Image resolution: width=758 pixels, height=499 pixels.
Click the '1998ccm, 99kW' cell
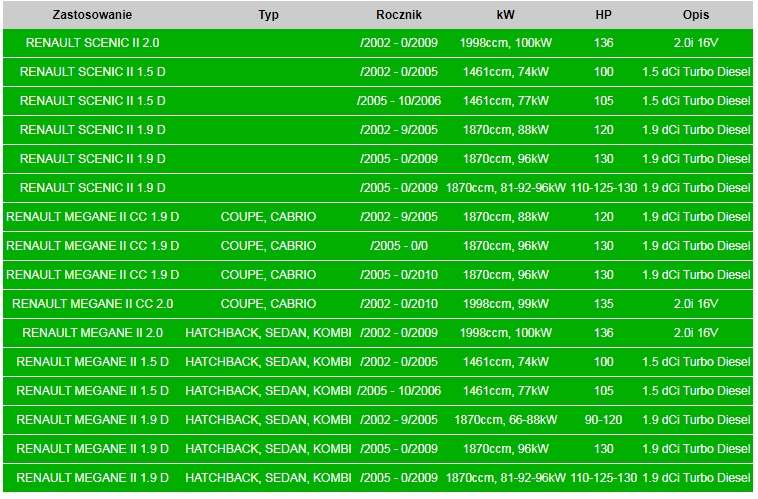point(506,304)
